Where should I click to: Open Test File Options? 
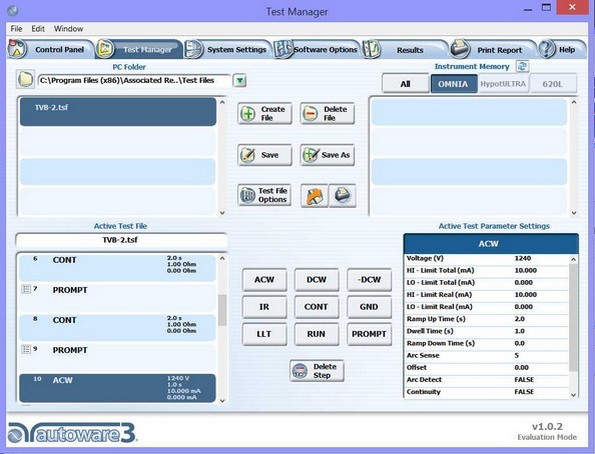coord(264,195)
